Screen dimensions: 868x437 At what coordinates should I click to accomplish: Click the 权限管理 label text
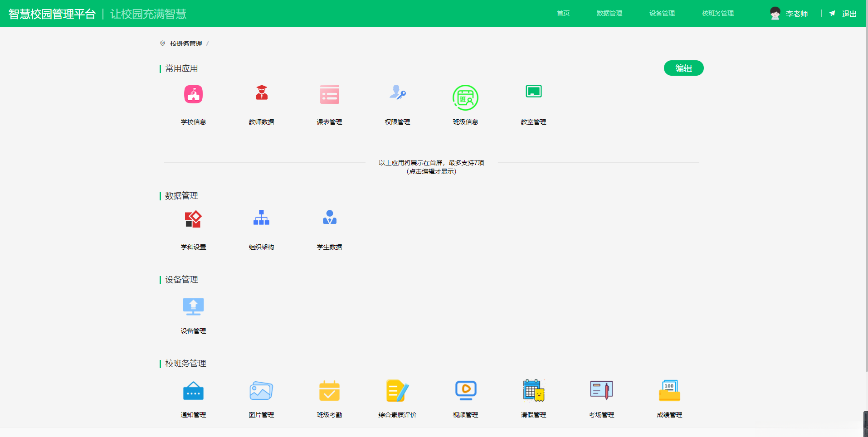(398, 122)
